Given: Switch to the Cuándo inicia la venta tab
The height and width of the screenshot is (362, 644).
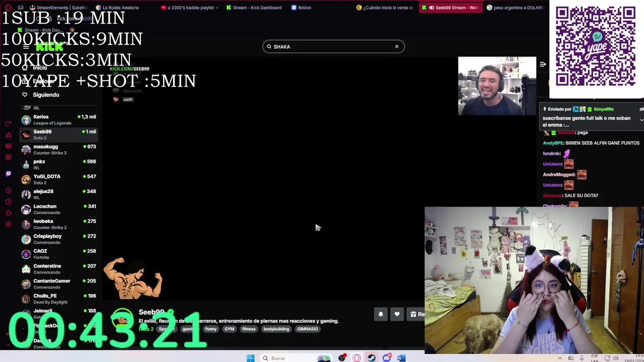Looking at the screenshot, I should click(x=385, y=8).
